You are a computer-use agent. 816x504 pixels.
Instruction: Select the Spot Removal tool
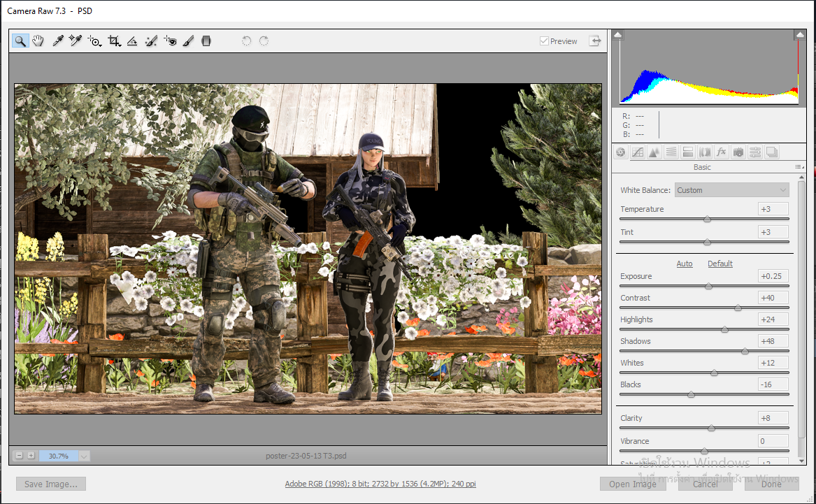coord(151,41)
